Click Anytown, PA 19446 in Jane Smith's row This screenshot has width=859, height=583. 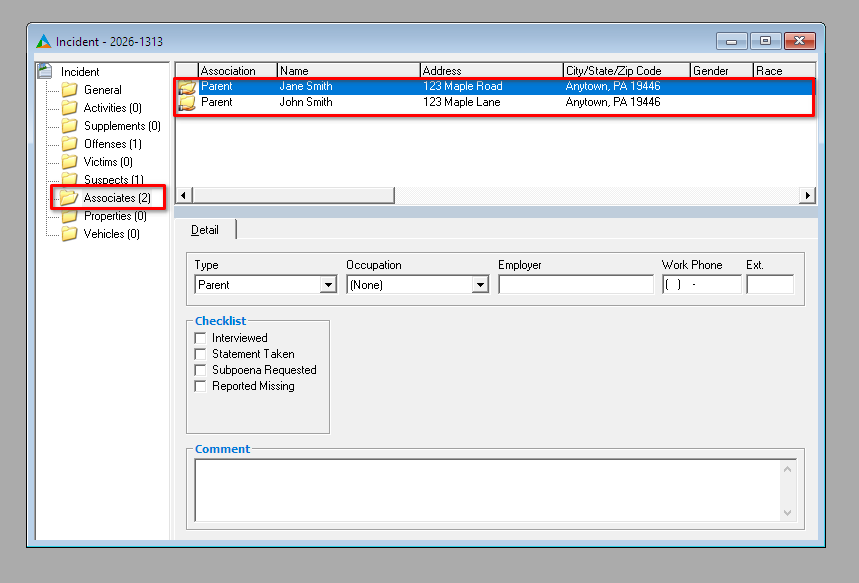(613, 86)
